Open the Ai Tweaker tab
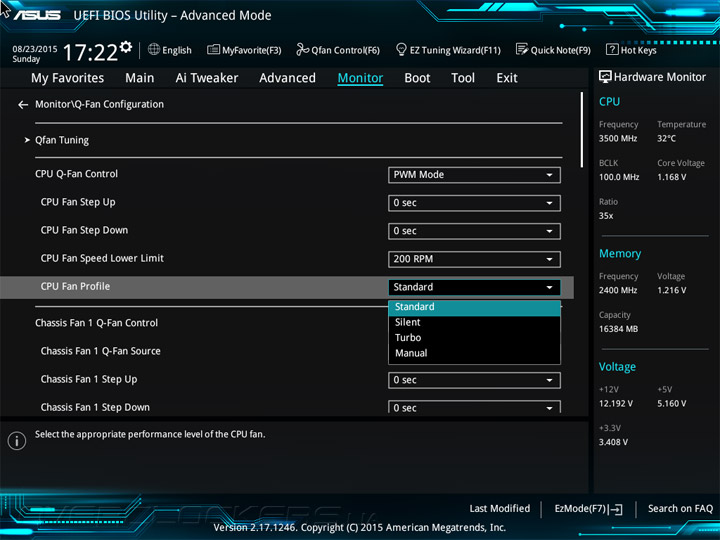 point(207,78)
